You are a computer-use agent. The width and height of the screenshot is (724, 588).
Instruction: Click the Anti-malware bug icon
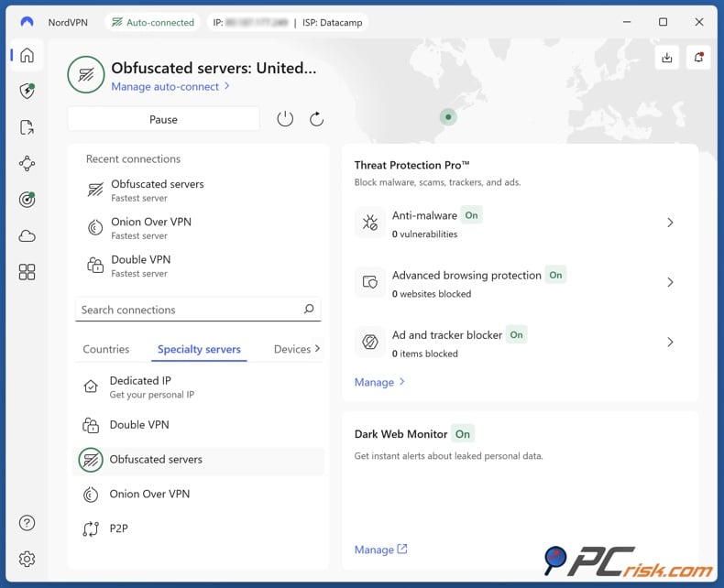[370, 223]
